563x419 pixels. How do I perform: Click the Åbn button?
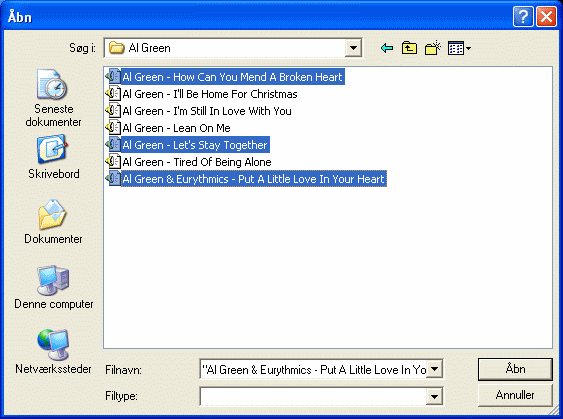(515, 369)
